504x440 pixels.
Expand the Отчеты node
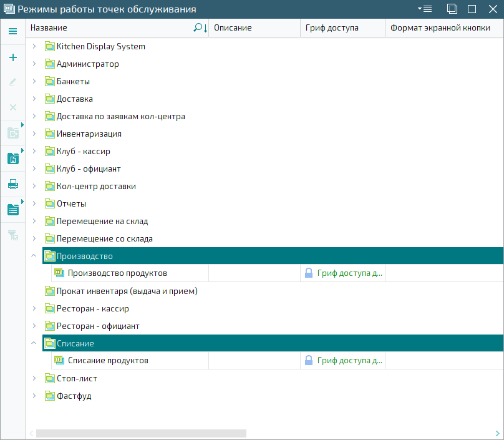tap(34, 203)
